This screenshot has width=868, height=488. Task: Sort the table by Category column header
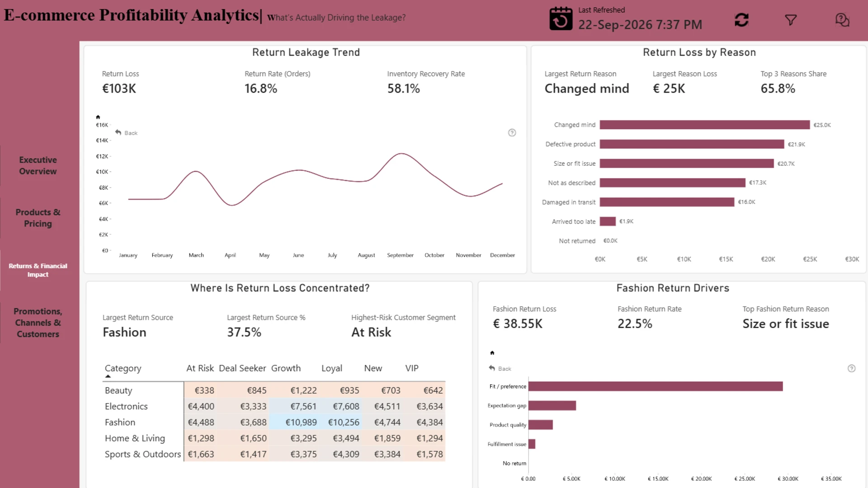(x=123, y=368)
